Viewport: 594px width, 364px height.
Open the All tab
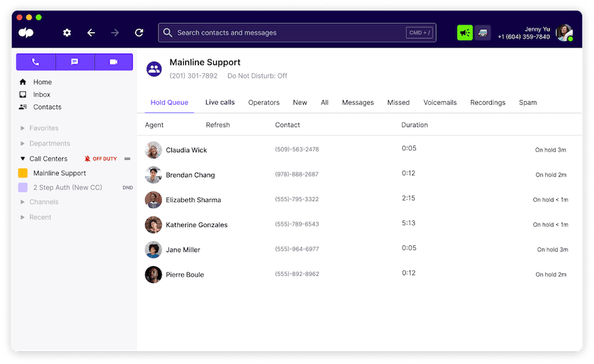pos(325,102)
